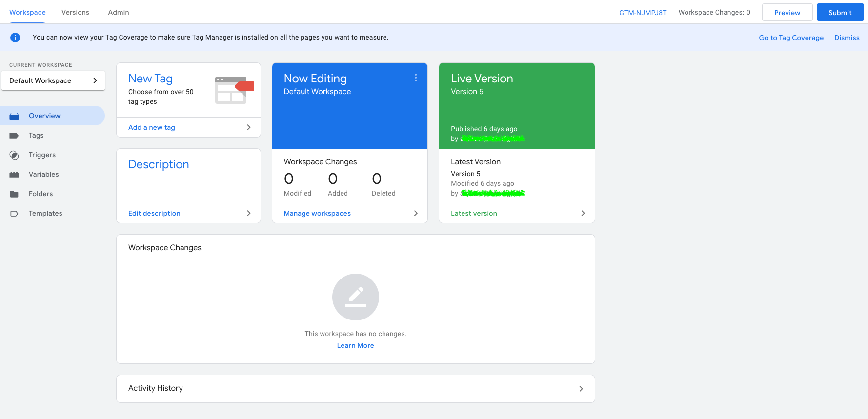Click the Added count zero
The height and width of the screenshot is (419, 868).
(333, 179)
